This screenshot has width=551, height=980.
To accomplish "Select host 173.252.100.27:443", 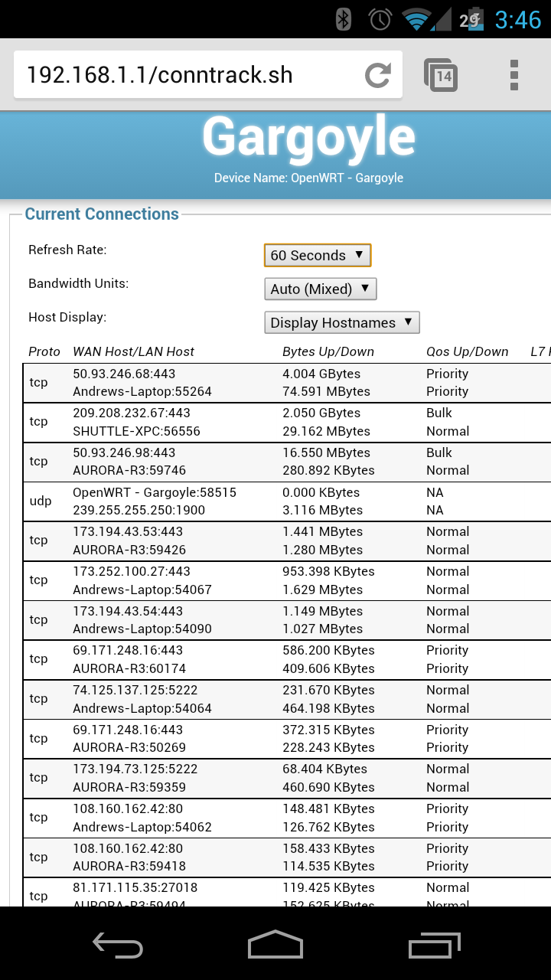I will (x=132, y=571).
